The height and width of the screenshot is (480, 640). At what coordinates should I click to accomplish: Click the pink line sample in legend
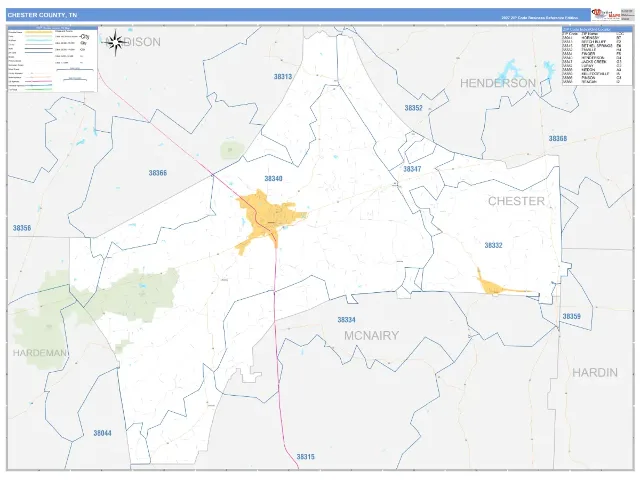click(39, 81)
